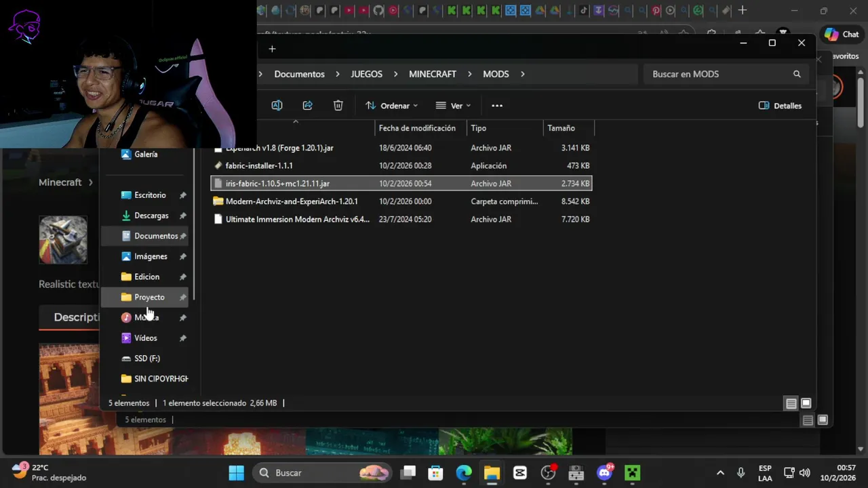Switch to large thumbnails view in front window
Viewport: 868px width, 488px height.
pos(806,403)
